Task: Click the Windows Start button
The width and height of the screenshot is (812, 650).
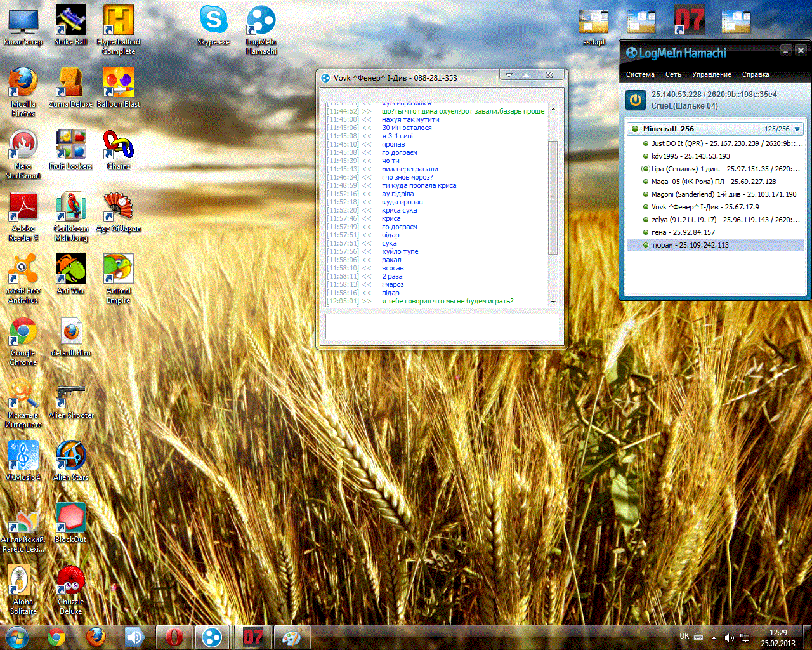Action: point(16,637)
